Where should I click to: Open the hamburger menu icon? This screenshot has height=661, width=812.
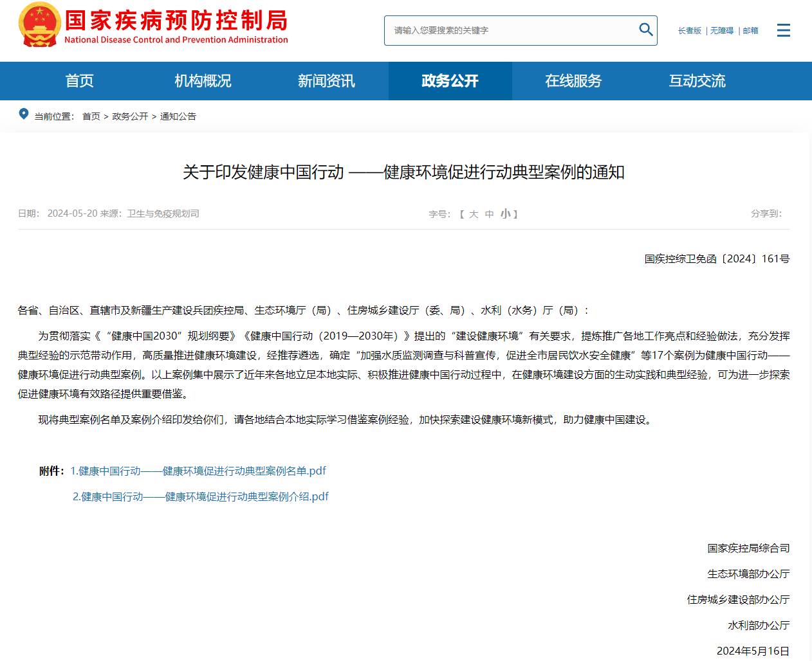pos(784,30)
